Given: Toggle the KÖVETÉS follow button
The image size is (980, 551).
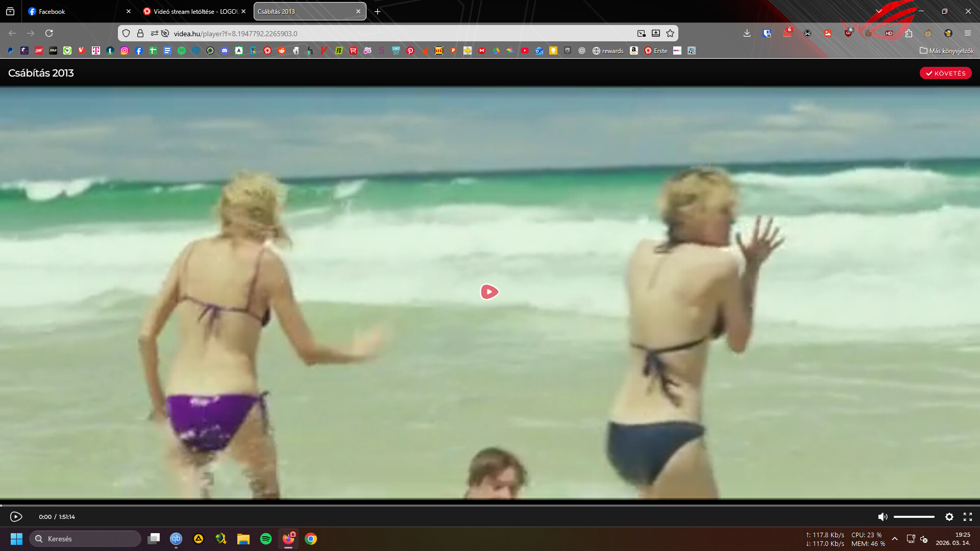Looking at the screenshot, I should pos(945,73).
